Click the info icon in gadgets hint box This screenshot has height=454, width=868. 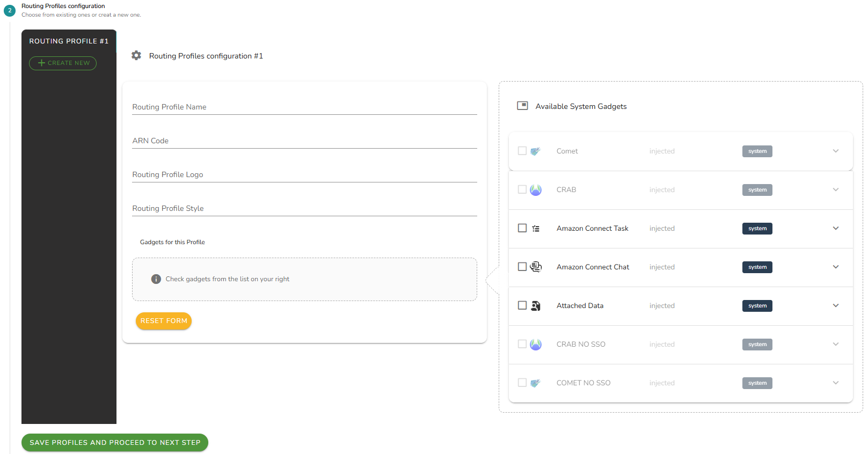point(156,279)
